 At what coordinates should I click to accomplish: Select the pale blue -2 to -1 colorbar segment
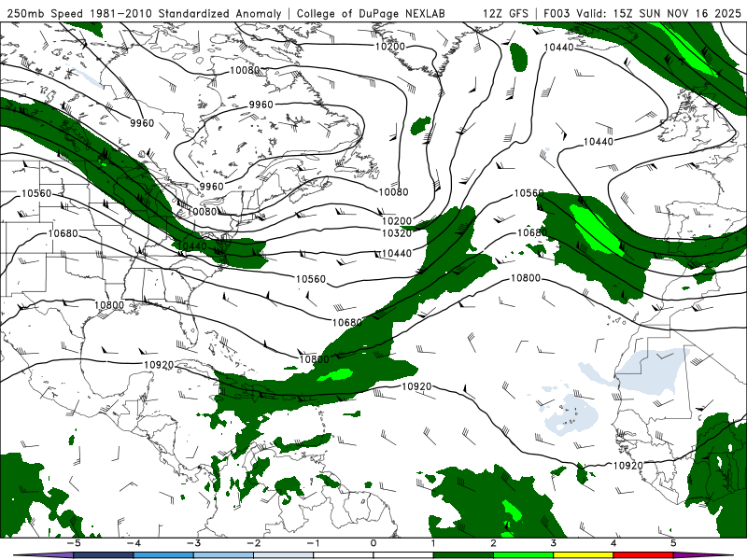click(283, 555)
